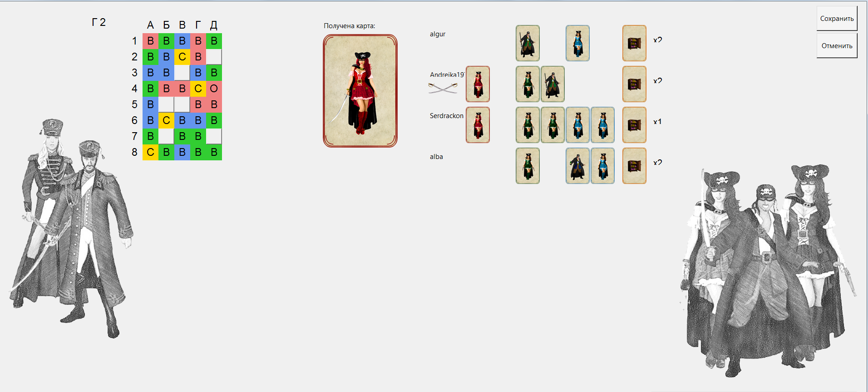Select alba's blue female pirate card
Image resolution: width=868 pixels, height=392 pixels.
[x=602, y=166]
